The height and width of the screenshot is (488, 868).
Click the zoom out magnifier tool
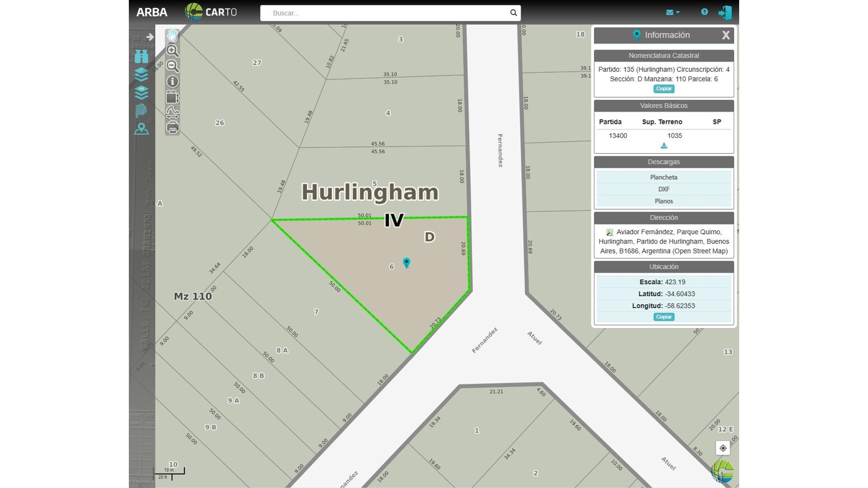(172, 66)
